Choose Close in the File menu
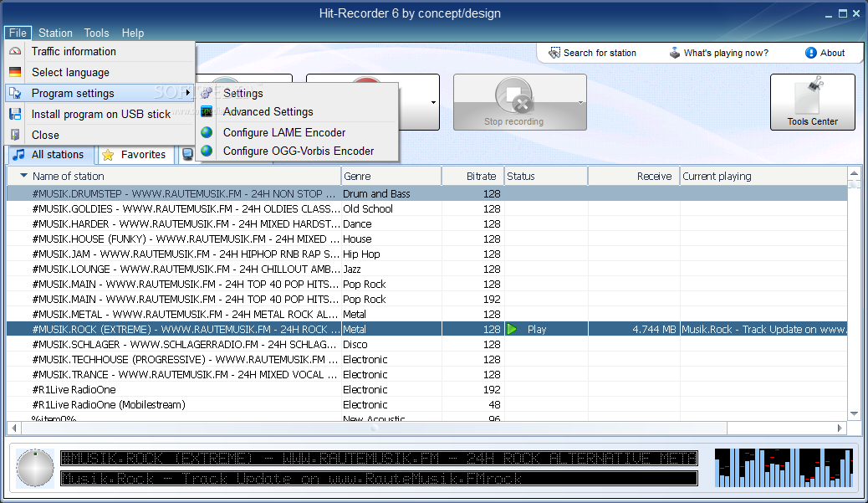This screenshot has height=503, width=868. [100, 135]
